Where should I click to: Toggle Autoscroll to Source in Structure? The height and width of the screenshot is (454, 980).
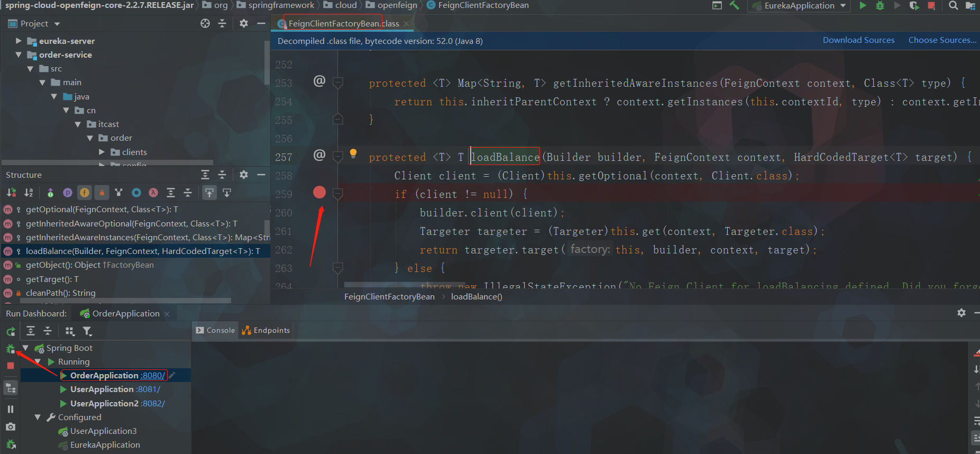[x=210, y=193]
